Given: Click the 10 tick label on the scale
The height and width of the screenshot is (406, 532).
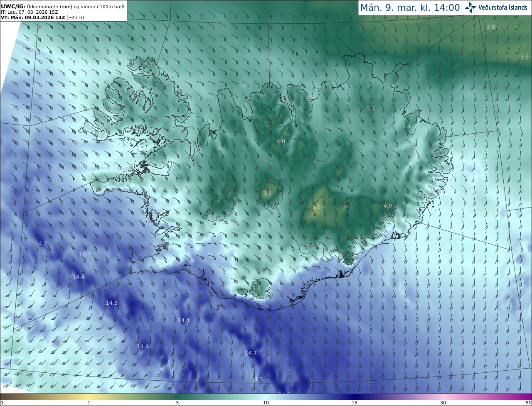Looking at the screenshot, I should 266,403.
